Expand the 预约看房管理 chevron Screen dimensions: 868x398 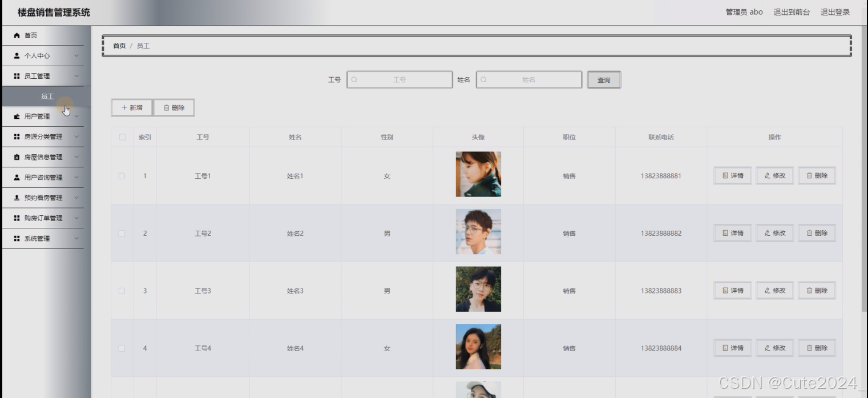[76, 198]
